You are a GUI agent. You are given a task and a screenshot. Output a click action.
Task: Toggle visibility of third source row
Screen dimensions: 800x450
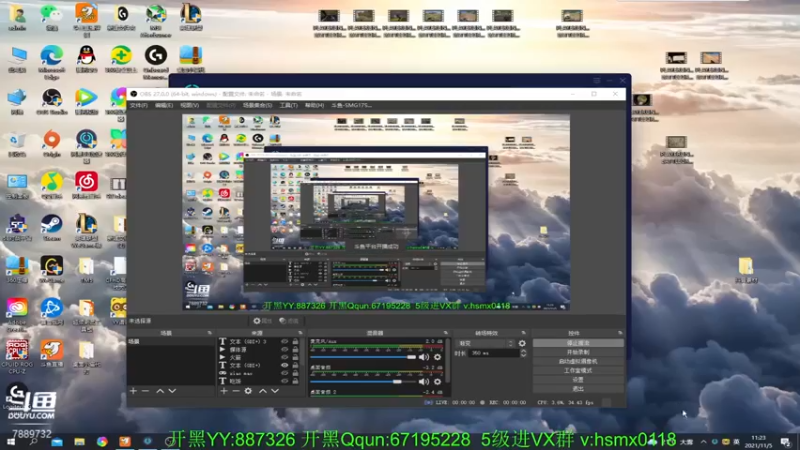285,358
